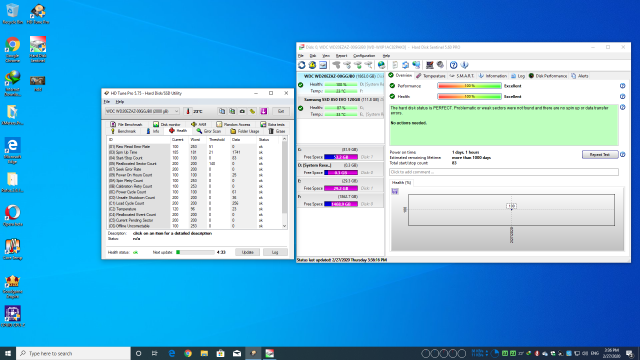Open the Recycle Bin desktop icon

(12, 13)
